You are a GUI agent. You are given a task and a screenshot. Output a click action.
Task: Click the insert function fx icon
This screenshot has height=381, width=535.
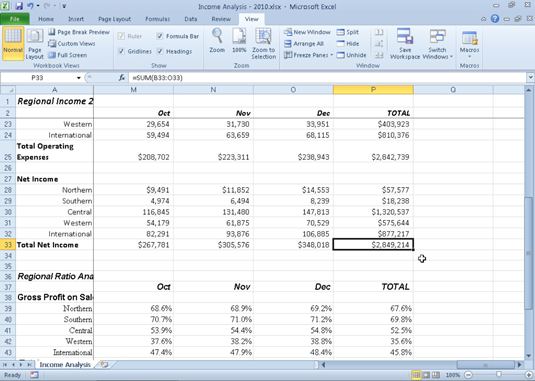point(122,78)
